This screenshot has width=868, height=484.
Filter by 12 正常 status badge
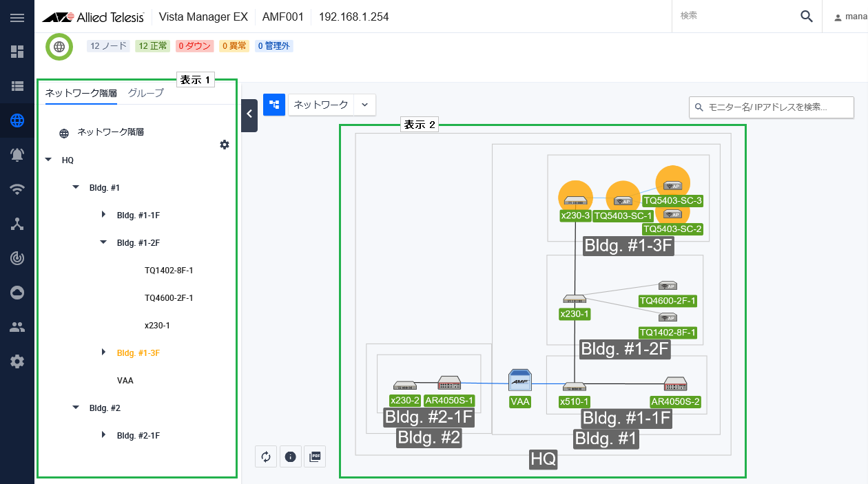coord(153,46)
